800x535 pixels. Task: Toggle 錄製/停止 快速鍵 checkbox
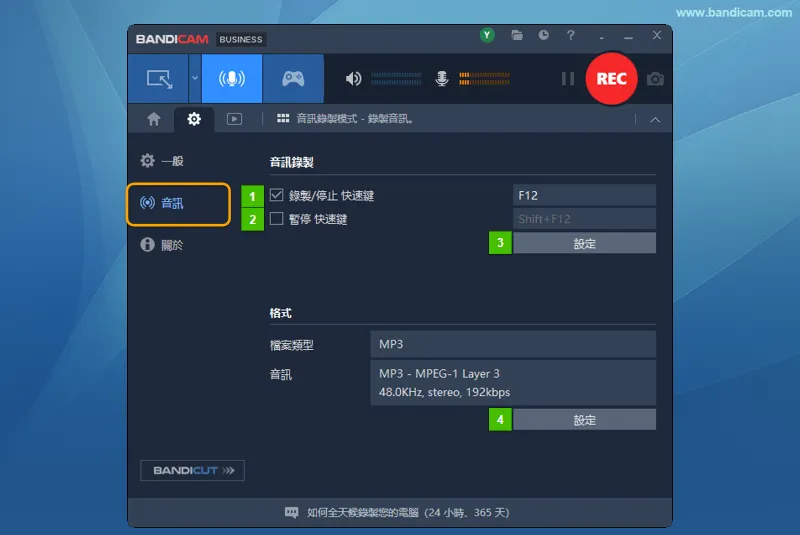[x=277, y=195]
